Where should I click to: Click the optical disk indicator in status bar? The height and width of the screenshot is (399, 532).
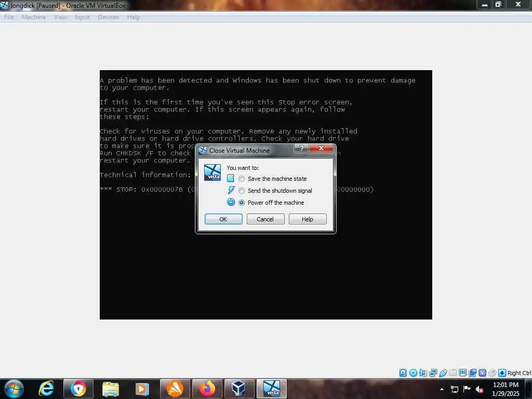pyautogui.click(x=413, y=373)
